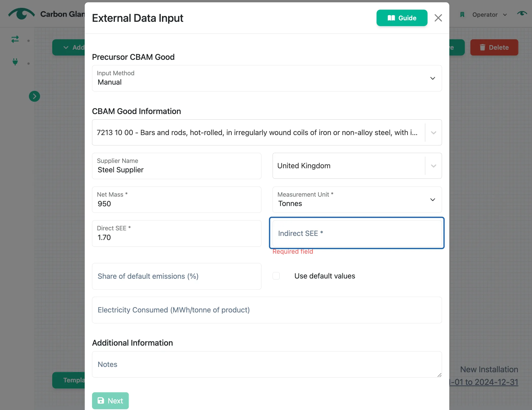The height and width of the screenshot is (410, 532).
Task: Click the Electricity Consumed input field
Action: point(267,310)
